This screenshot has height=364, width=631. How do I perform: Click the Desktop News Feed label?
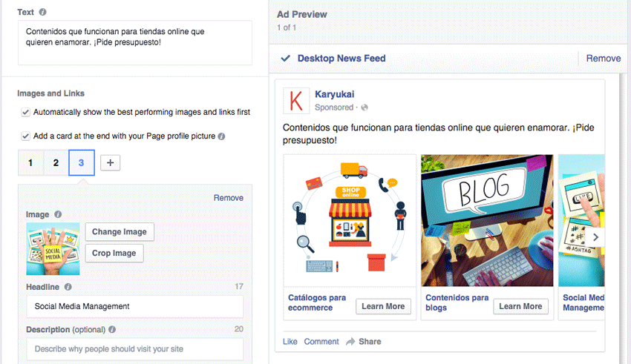(x=341, y=59)
